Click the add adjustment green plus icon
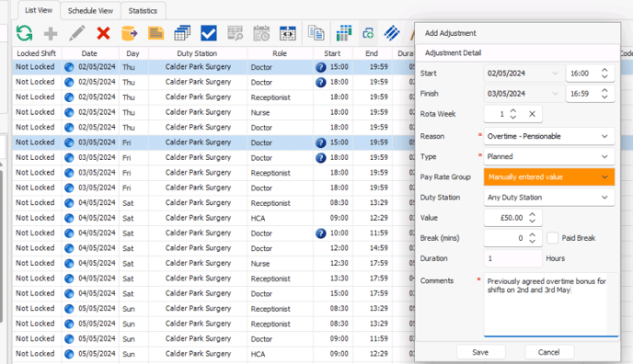 tap(368, 33)
